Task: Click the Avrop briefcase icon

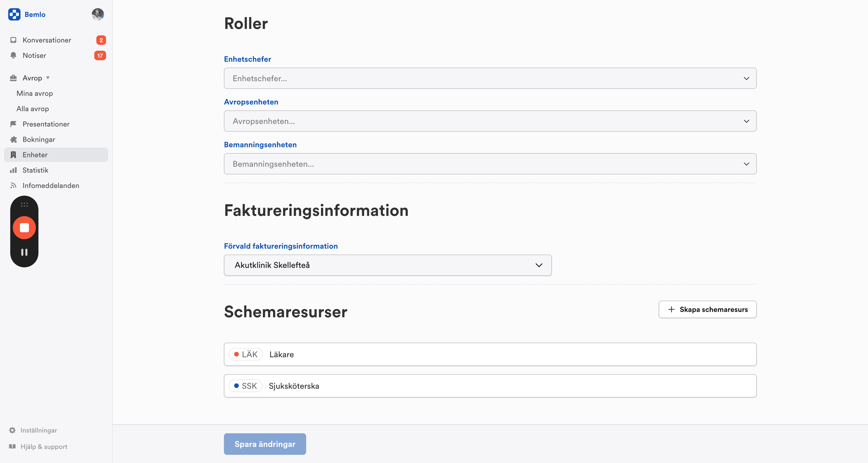Action: (13, 78)
